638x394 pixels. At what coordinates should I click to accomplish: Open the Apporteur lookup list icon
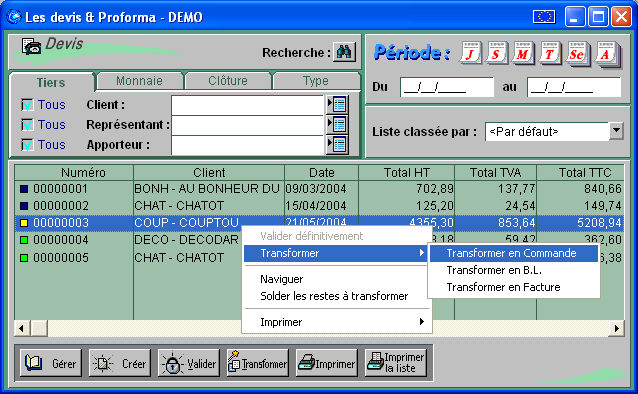coord(337,144)
